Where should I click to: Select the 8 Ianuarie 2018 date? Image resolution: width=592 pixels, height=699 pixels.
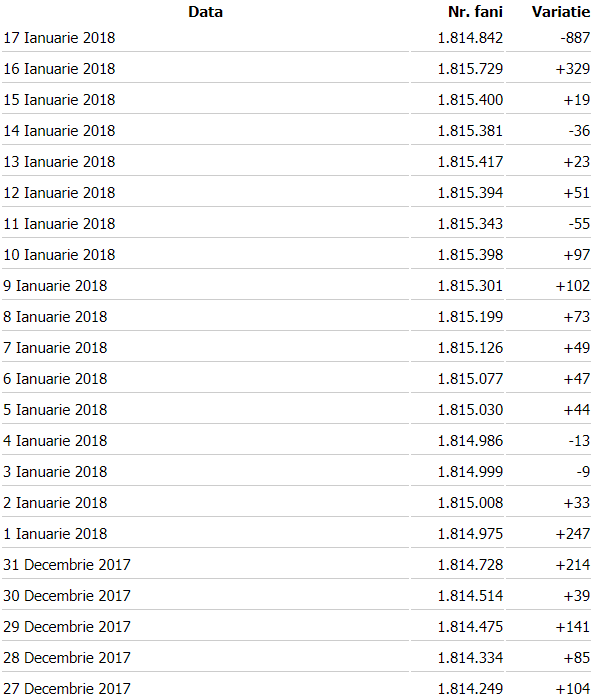click(x=55, y=317)
